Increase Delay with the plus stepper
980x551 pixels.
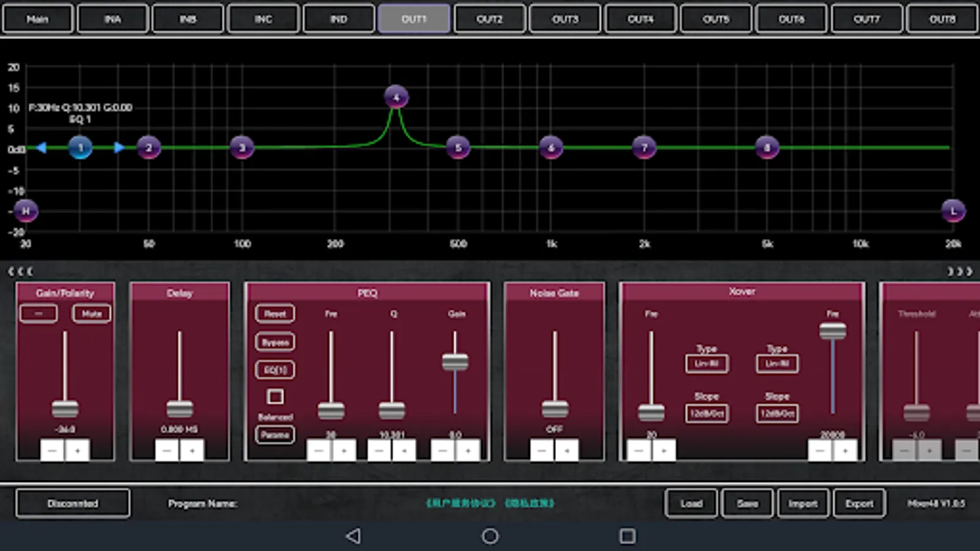tap(192, 451)
